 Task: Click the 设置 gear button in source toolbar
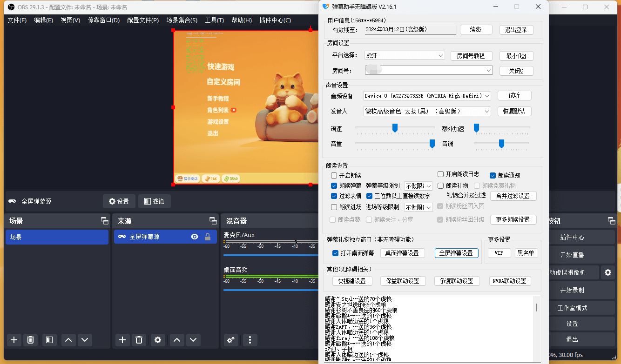pos(119,201)
